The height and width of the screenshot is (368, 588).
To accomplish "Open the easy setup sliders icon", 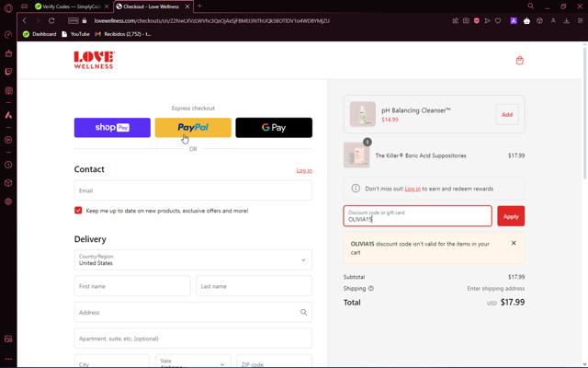I will [580, 20].
